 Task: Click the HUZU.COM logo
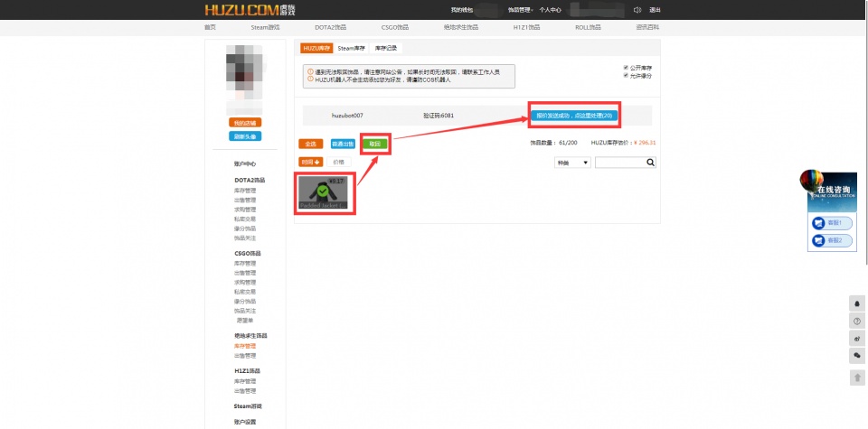click(242, 10)
